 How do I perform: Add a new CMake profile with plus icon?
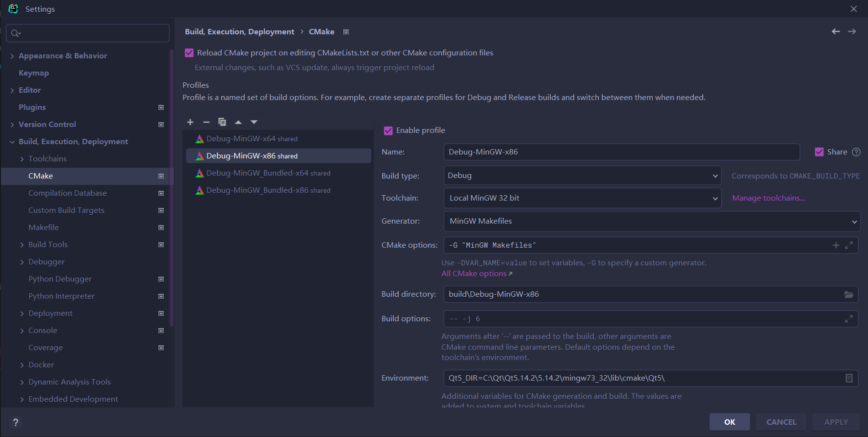(x=190, y=122)
